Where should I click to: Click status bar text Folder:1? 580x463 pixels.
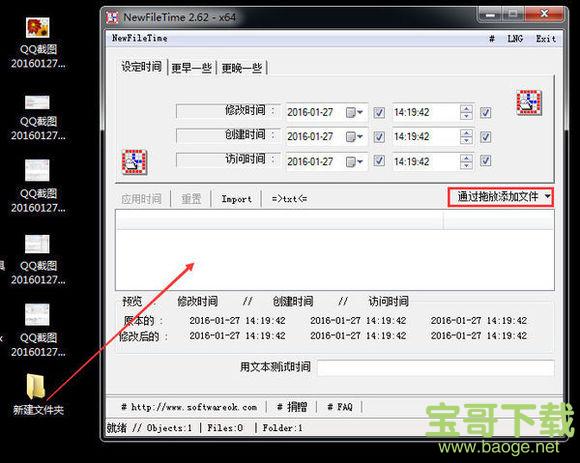tap(283, 428)
